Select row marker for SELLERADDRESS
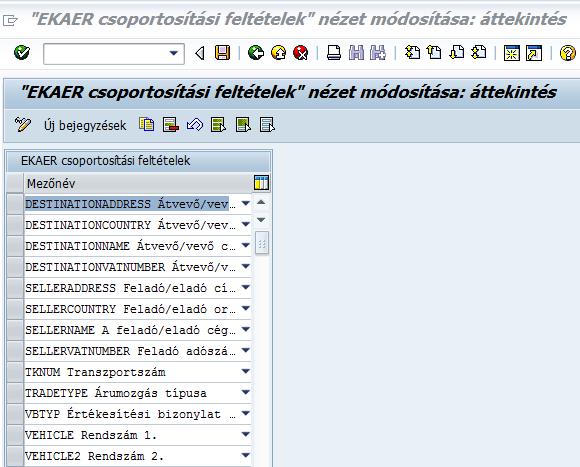 (x=15, y=288)
